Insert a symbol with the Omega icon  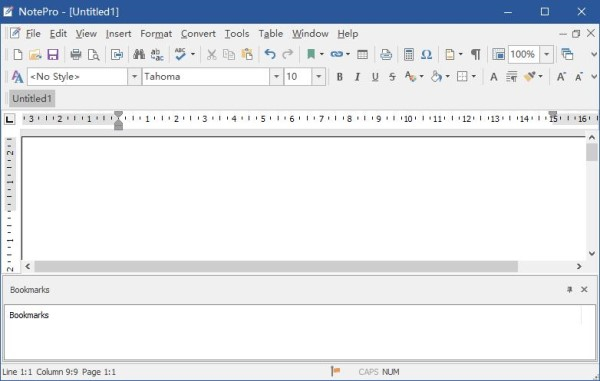coord(426,54)
